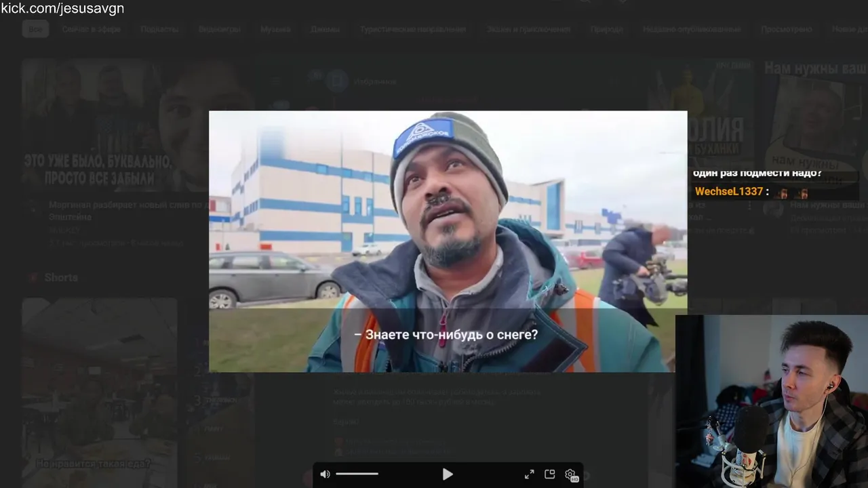Select the 'Туристические направления' filter chip
Viewport: 868px width, 488px height.
pyautogui.click(x=413, y=29)
